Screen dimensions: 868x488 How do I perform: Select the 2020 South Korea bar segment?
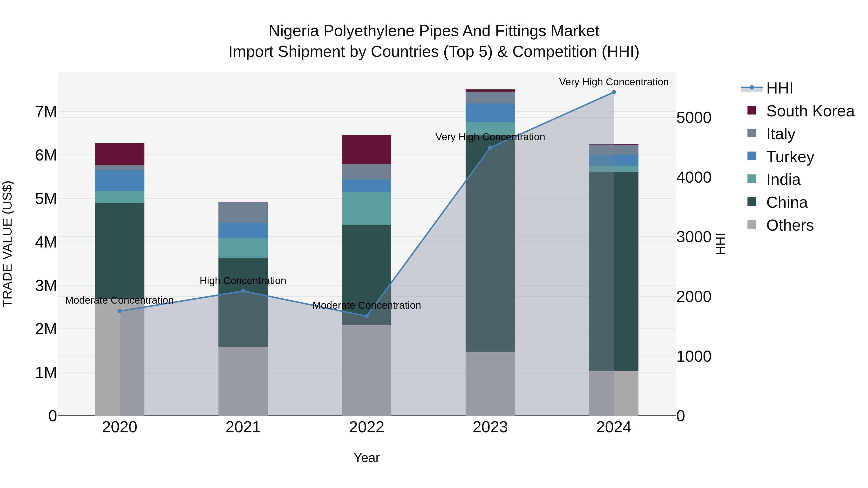click(x=120, y=154)
